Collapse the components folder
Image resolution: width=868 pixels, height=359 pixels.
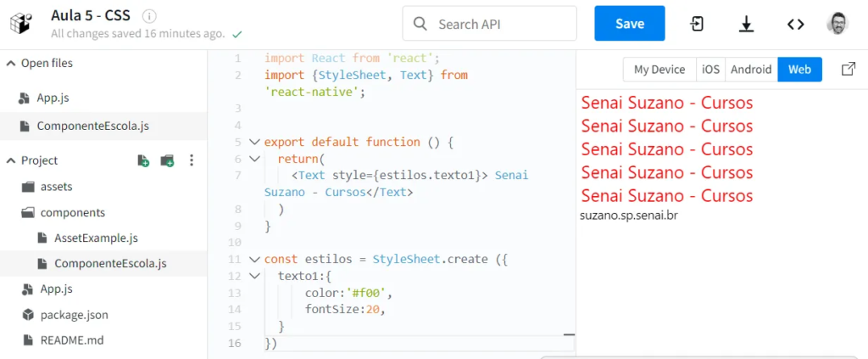(x=73, y=213)
